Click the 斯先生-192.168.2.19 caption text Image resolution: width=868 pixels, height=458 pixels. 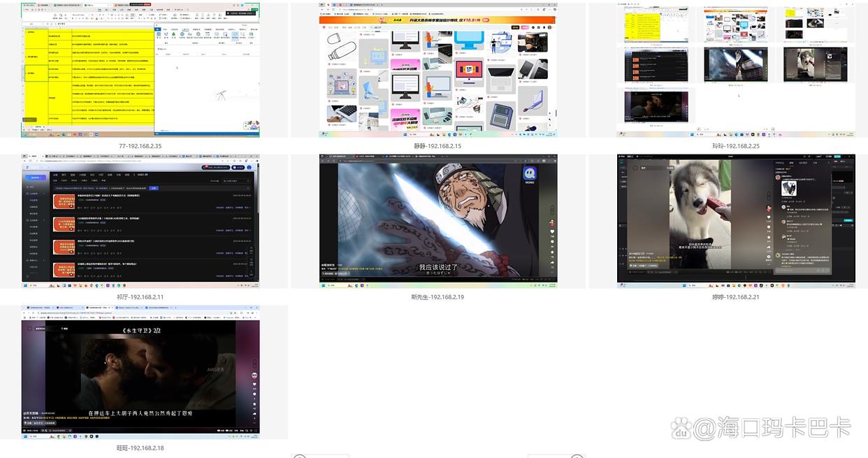[x=438, y=297]
